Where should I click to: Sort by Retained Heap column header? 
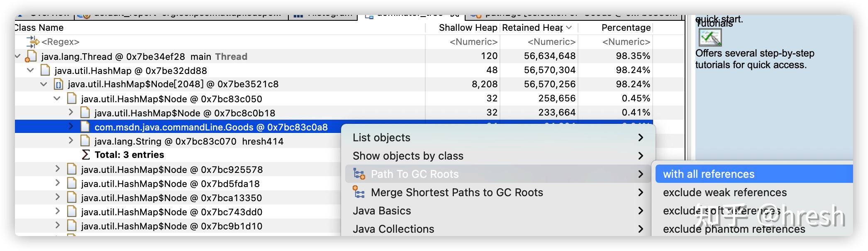coord(532,28)
